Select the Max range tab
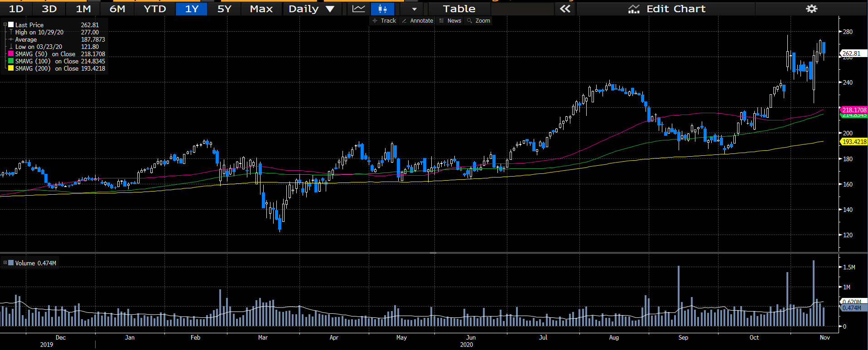This screenshot has height=350, width=868. coord(261,9)
